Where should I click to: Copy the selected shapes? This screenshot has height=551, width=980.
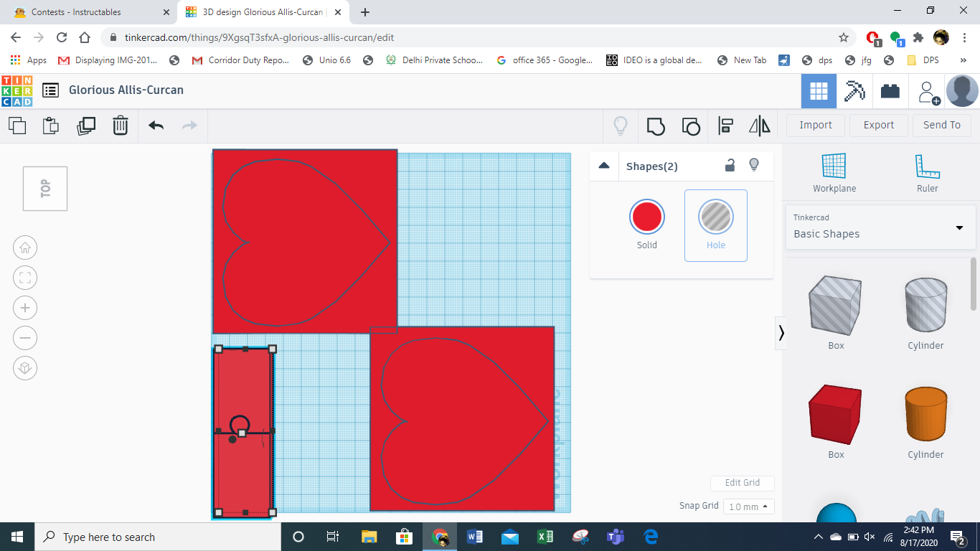pos(17,126)
